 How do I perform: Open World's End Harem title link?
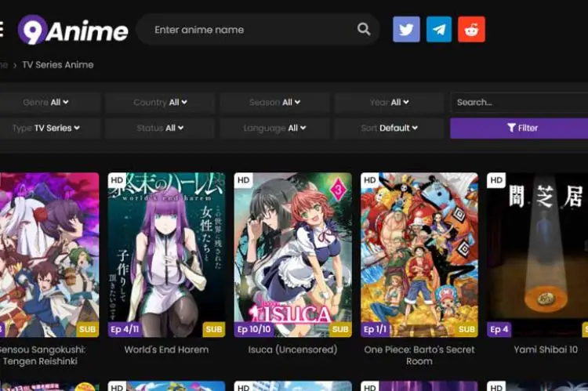(x=166, y=349)
